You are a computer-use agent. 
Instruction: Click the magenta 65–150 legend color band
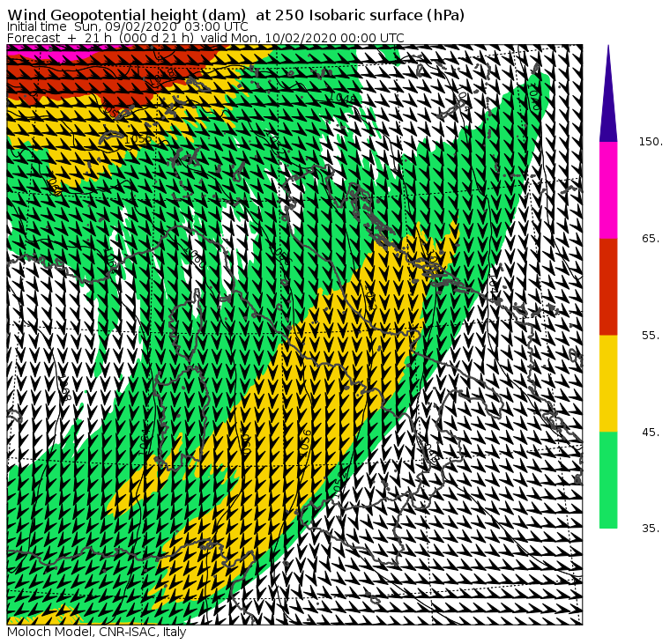pyautogui.click(x=608, y=190)
